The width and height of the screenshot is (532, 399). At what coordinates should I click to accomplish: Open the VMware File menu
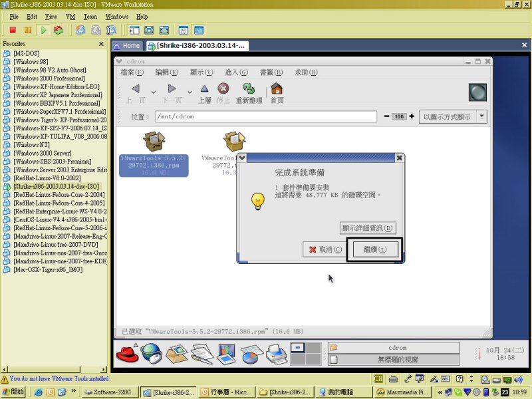14,17
